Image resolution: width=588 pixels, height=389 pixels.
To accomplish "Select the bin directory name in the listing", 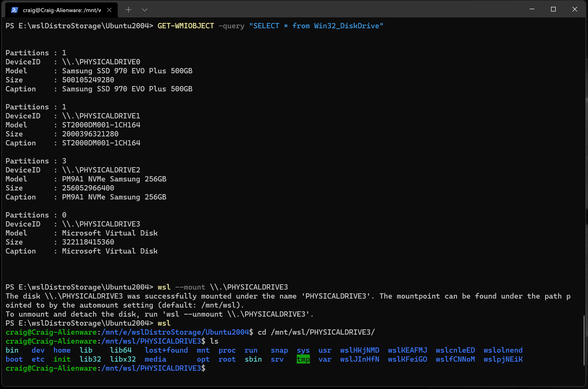I will click(12, 350).
